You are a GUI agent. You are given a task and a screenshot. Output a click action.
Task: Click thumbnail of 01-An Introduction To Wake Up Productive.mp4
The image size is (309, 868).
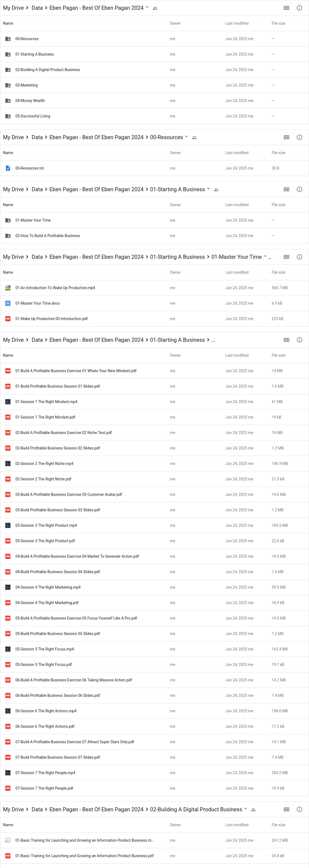[8, 288]
